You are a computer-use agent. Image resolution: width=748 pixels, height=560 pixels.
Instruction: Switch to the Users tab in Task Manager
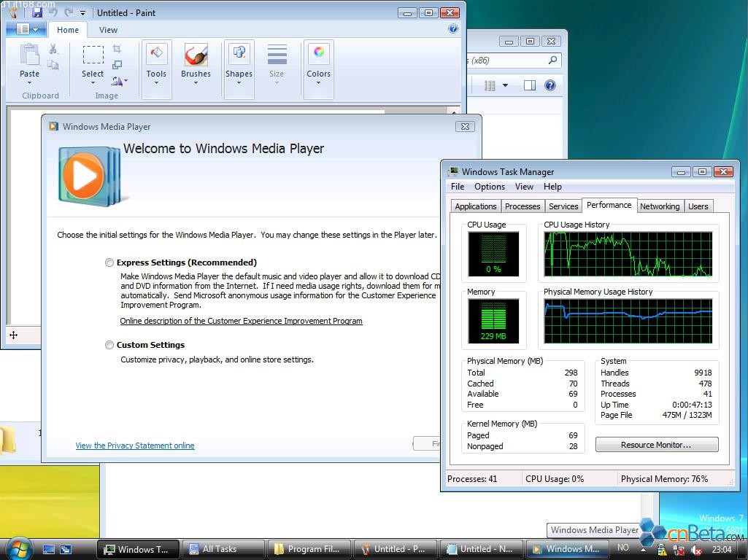[x=698, y=206]
